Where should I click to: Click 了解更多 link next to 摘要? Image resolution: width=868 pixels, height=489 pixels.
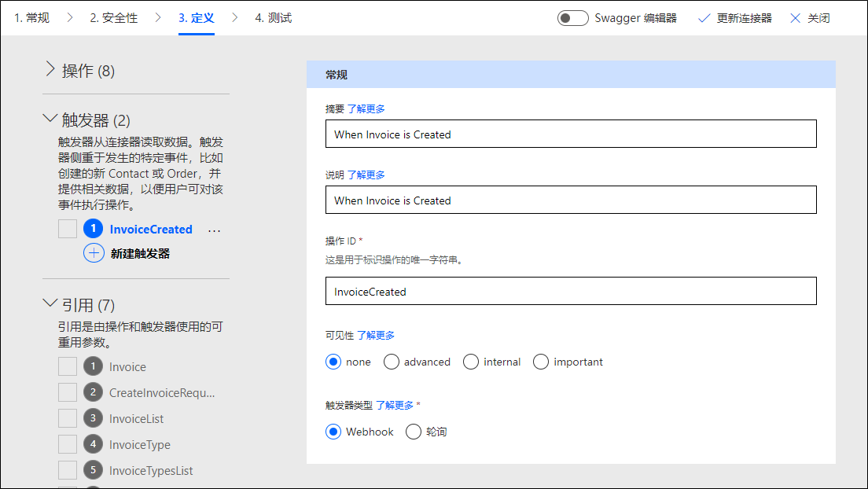click(366, 109)
